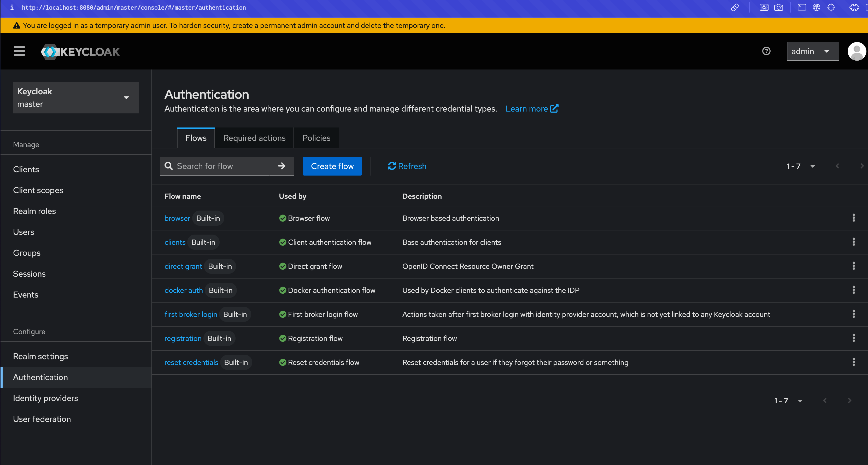Open kebab menu for clients flow
Screen dimensions: 868x465
(x=854, y=242)
